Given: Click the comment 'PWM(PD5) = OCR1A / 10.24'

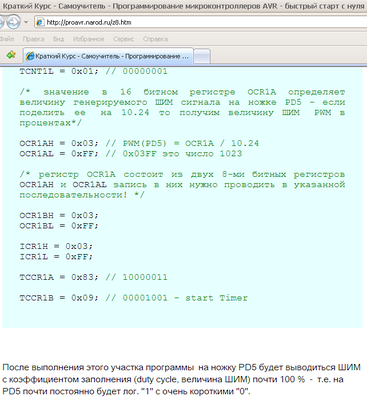Looking at the screenshot, I should pyautogui.click(x=191, y=144).
